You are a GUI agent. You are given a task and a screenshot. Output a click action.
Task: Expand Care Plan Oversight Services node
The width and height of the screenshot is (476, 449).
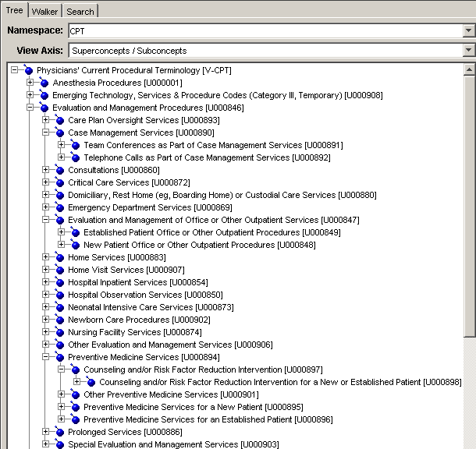click(x=45, y=120)
